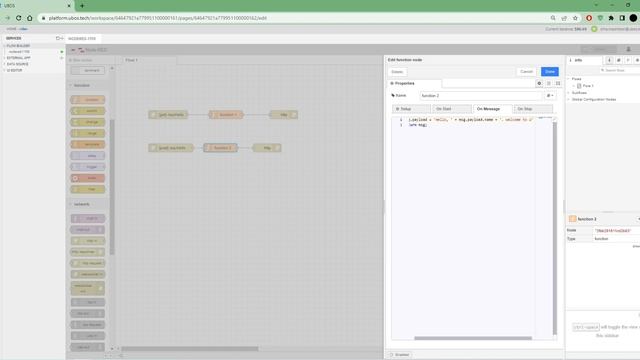Switch to the Setup tab
This screenshot has width=640, height=360.
411,109
